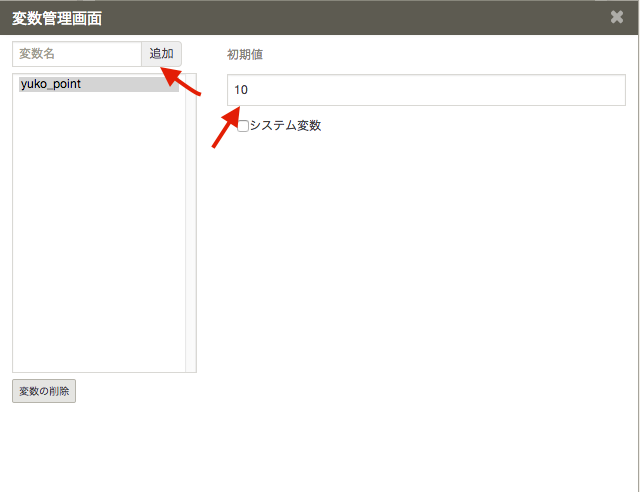Toggle the システム変数 checkbox
640x492 pixels.
pyautogui.click(x=242, y=126)
